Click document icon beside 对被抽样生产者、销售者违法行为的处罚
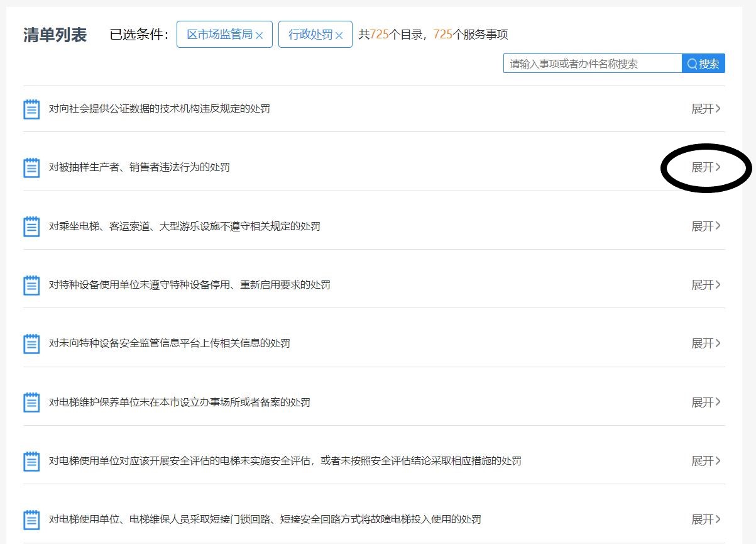 pyautogui.click(x=31, y=167)
